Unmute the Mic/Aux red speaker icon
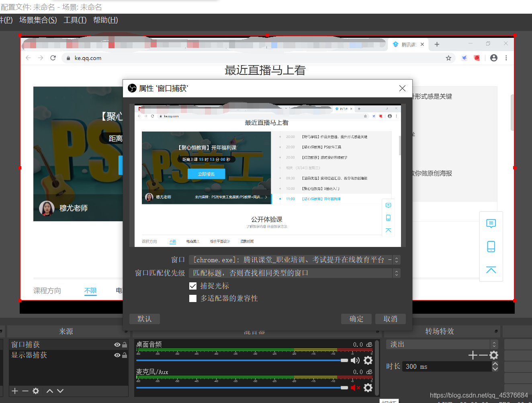This screenshot has width=532, height=403. click(355, 388)
